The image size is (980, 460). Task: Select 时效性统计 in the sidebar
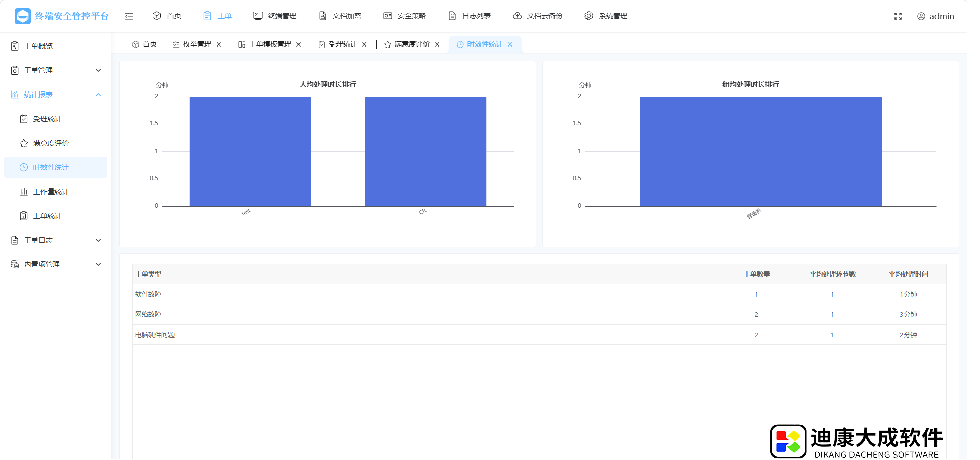point(56,167)
